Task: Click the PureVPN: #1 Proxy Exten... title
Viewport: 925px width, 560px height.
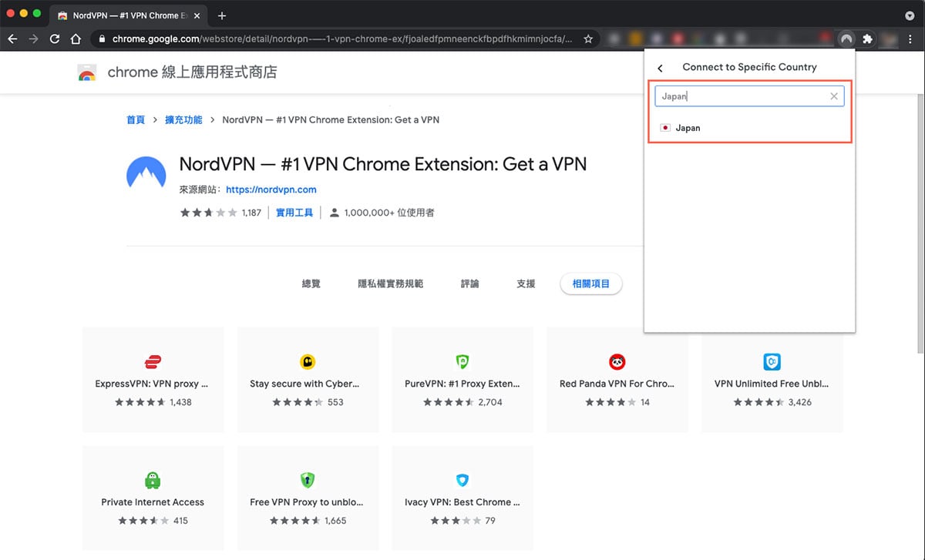Action: click(x=462, y=384)
